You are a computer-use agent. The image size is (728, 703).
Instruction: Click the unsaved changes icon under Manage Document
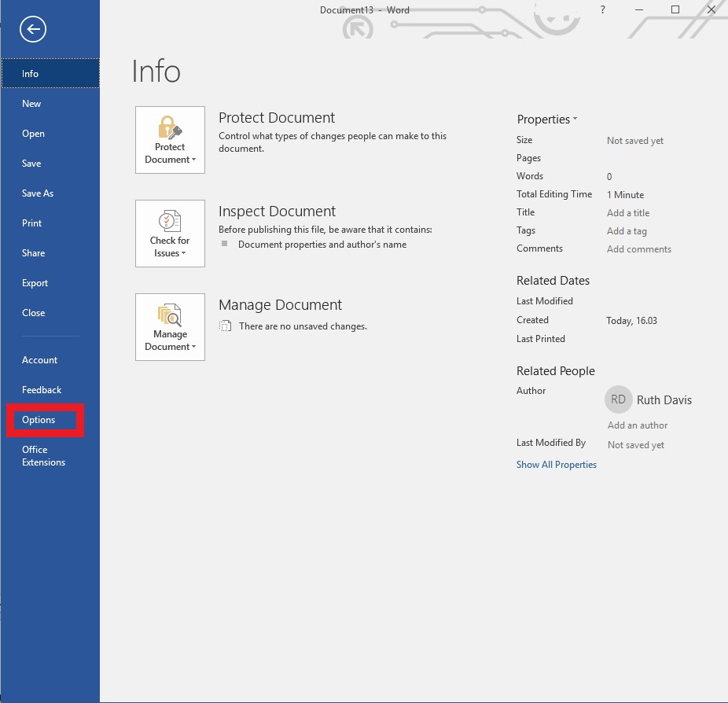[x=226, y=326]
